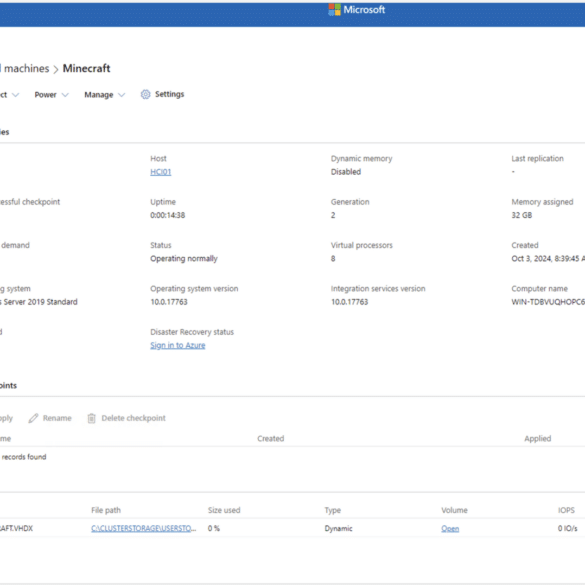
Task: Click the Rename pencil icon
Action: click(x=33, y=418)
